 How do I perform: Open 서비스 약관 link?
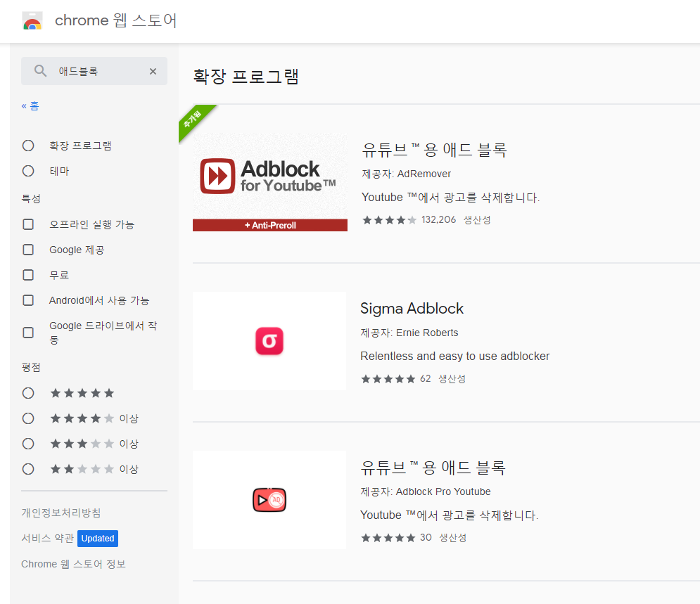[x=47, y=539]
